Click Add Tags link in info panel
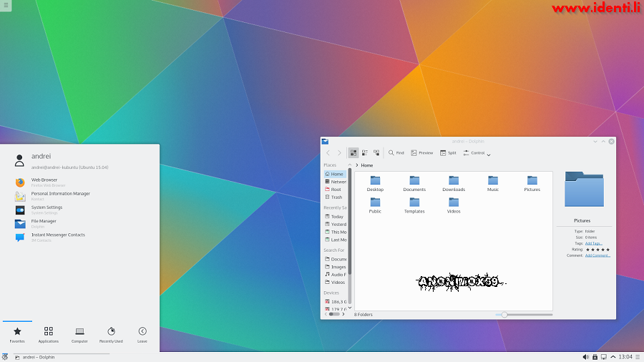 click(x=593, y=243)
